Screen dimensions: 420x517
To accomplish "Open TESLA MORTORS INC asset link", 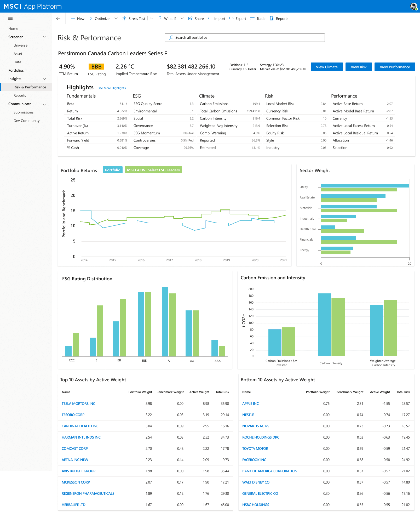I will (78, 404).
